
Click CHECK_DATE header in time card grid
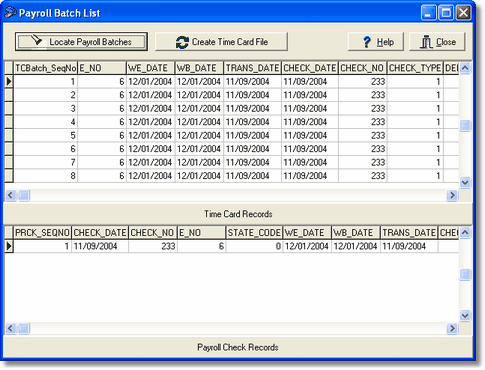coord(310,68)
